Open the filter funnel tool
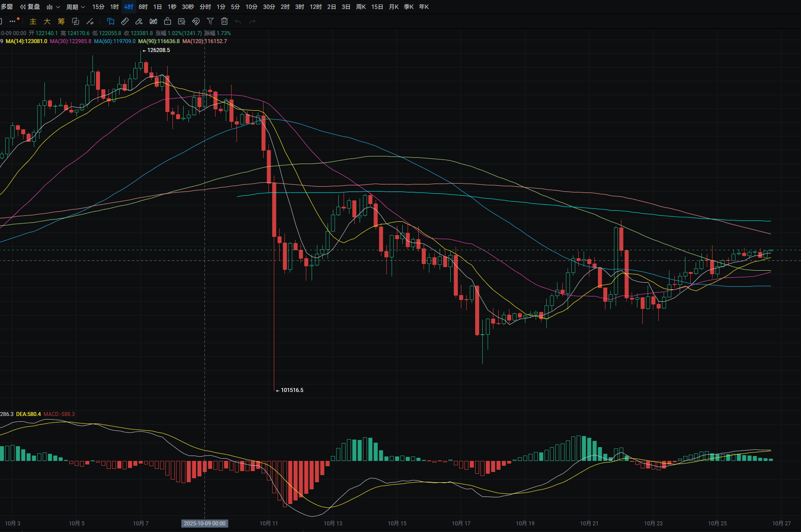Screen dimensions: 801x532 [210, 21]
